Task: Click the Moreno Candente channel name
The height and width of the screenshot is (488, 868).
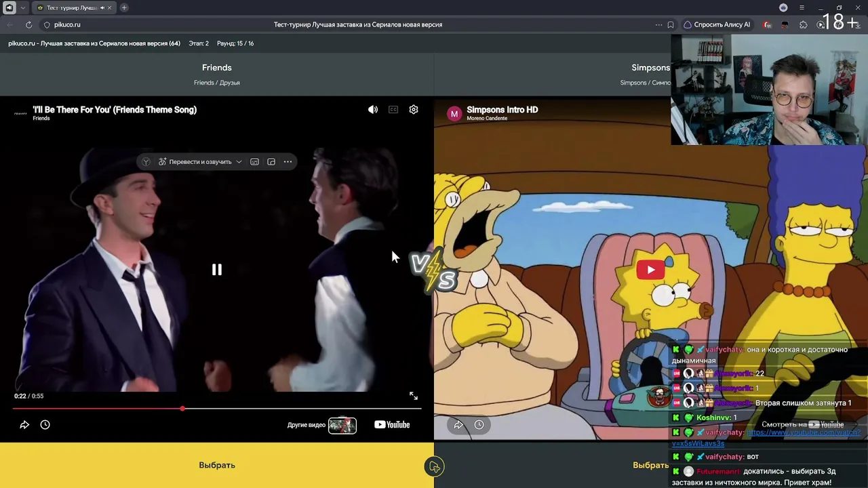Action: point(487,119)
